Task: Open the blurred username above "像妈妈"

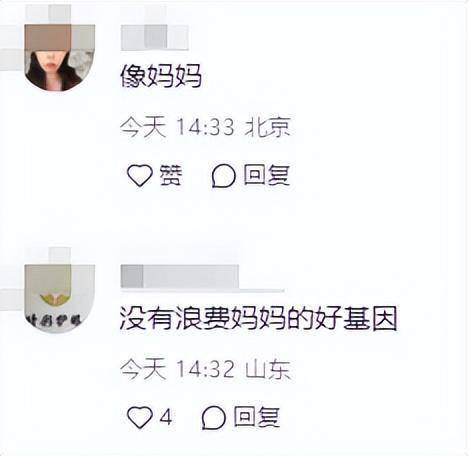Action: [154, 37]
